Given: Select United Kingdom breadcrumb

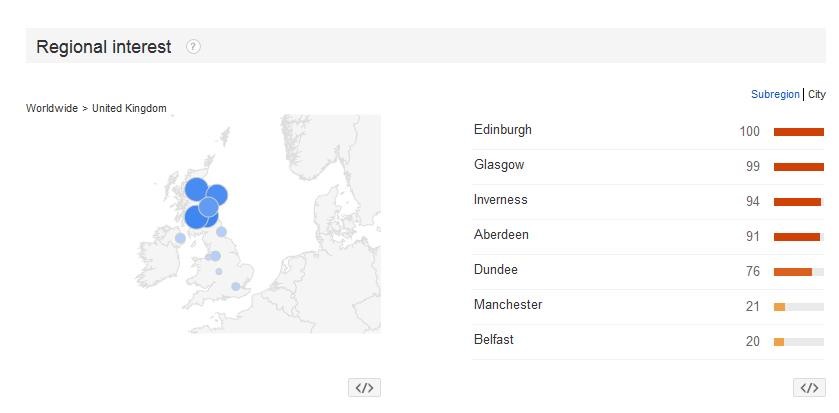Looking at the screenshot, I should [x=129, y=108].
